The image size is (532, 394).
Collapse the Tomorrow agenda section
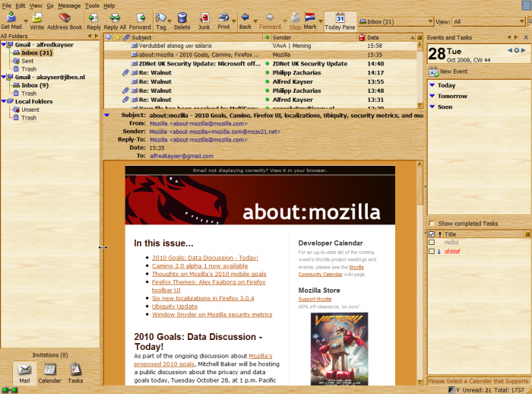point(432,96)
